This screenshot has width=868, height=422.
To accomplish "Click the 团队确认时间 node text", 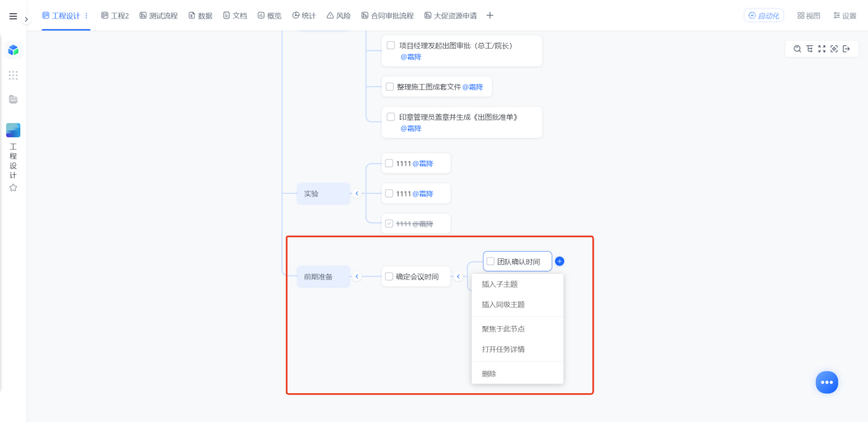I will click(518, 262).
